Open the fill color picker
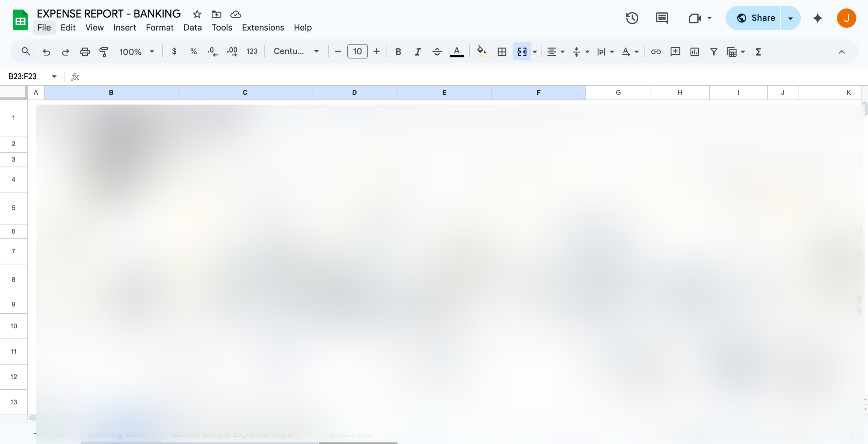868x444 pixels. tap(481, 52)
